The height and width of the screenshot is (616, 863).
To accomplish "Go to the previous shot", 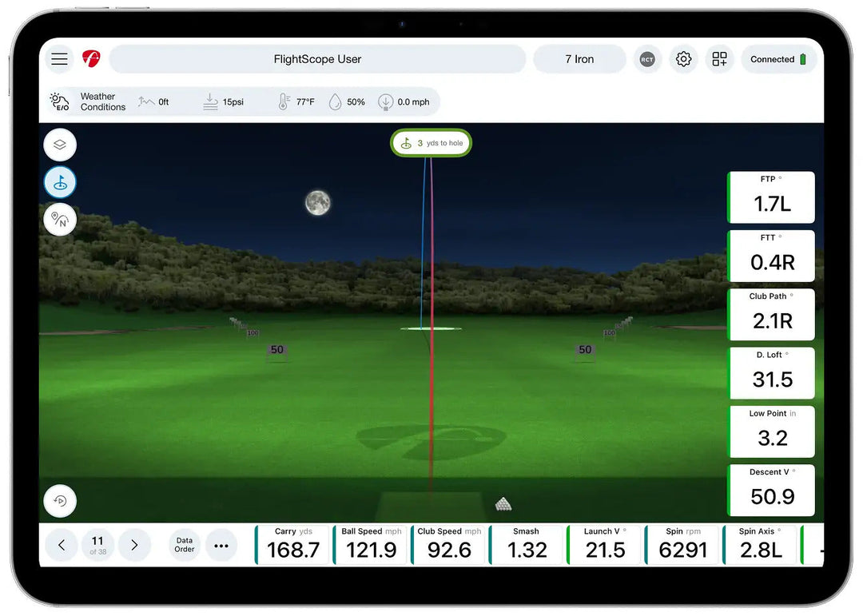I will tap(61, 545).
